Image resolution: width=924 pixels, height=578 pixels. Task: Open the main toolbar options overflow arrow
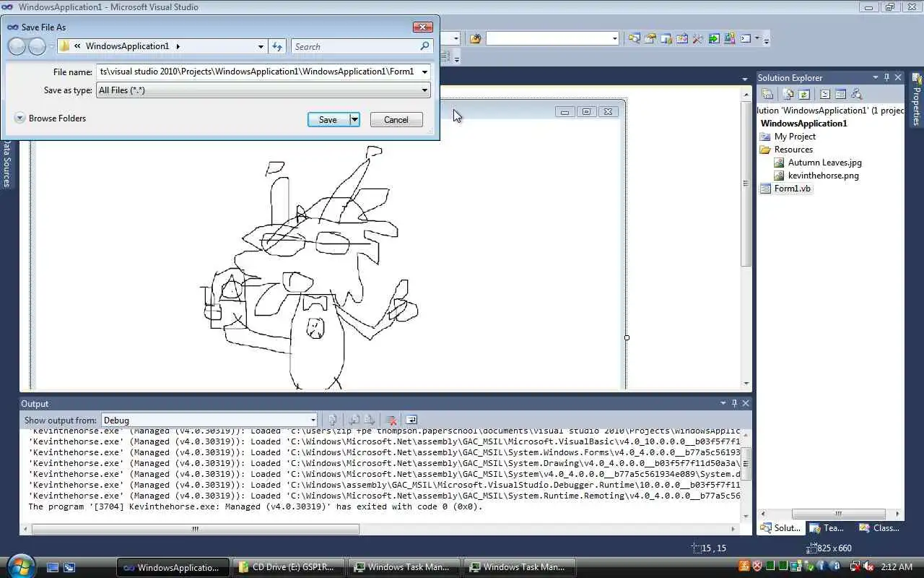click(x=767, y=40)
